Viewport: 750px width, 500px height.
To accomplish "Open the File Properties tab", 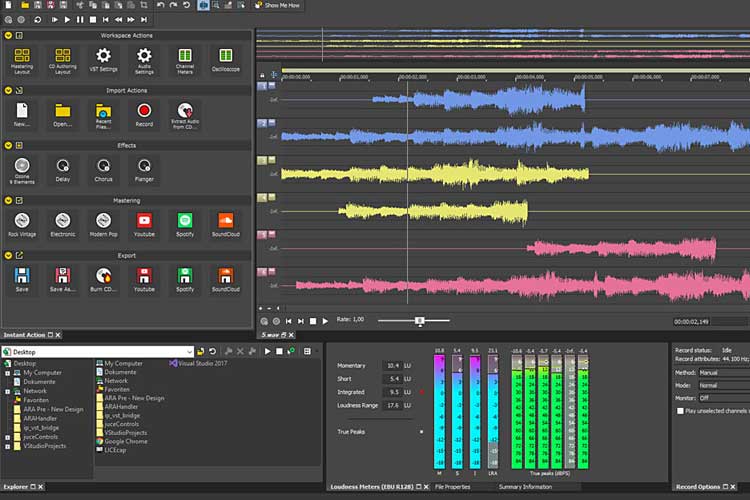I will click(452, 487).
